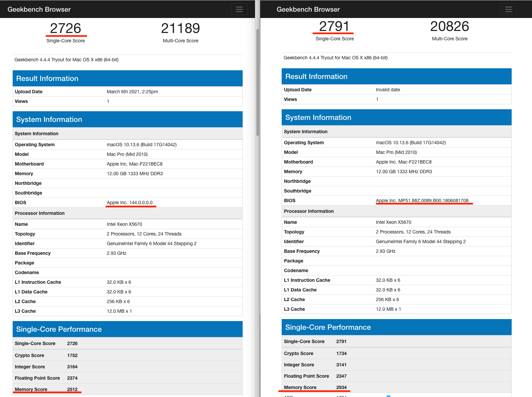This screenshot has width=532, height=397.
Task: Click Identifier value in left window
Action: coord(152,243)
